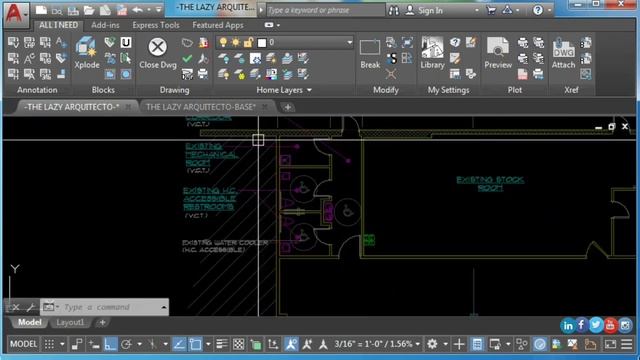640x360 pixels.
Task: Click the 3D box question icon in My Settings
Action: click(x=455, y=42)
